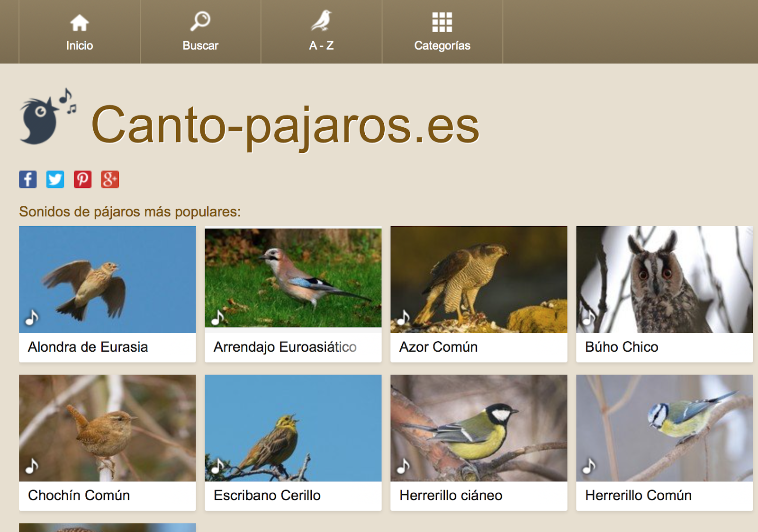Image resolution: width=758 pixels, height=532 pixels.
Task: Click the heading "Sonidos de pájaros más populares:"
Action: pos(130,212)
